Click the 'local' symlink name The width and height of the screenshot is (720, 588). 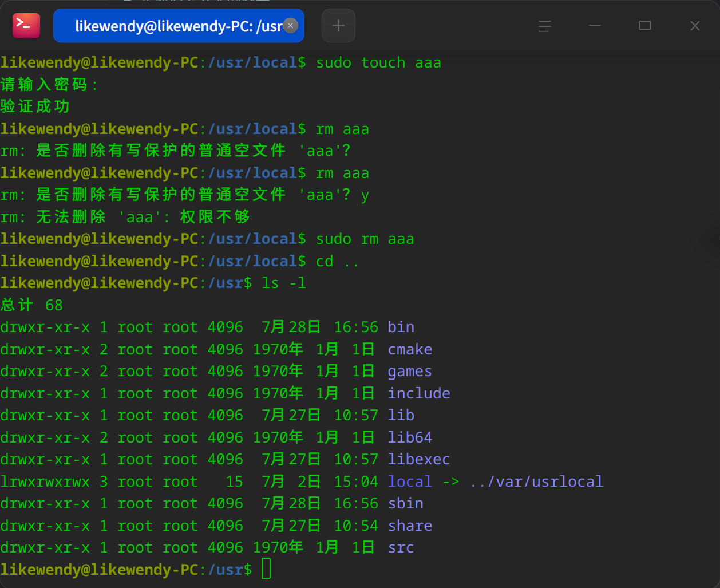click(x=410, y=482)
